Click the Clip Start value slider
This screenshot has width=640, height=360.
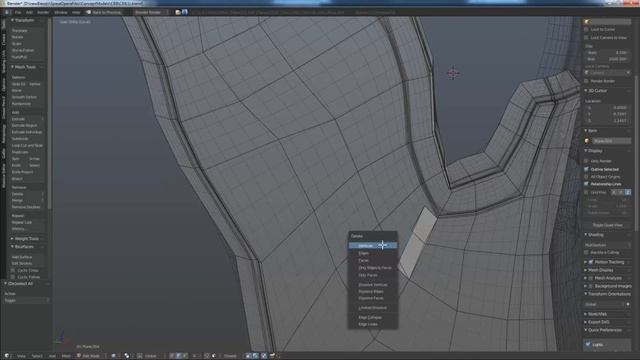click(607, 53)
